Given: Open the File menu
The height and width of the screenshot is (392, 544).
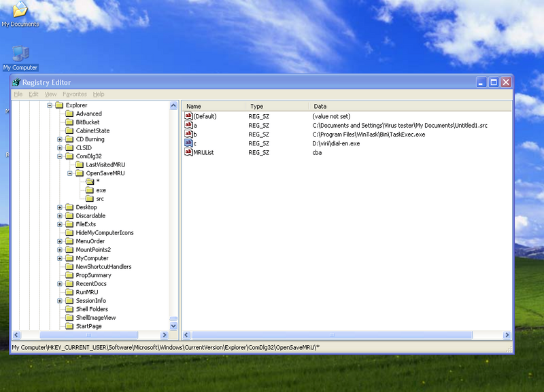Looking at the screenshot, I should coord(18,94).
